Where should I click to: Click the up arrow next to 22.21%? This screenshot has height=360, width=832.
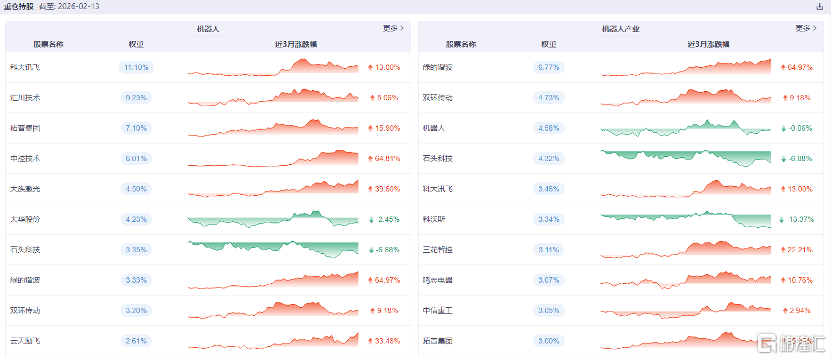point(783,250)
